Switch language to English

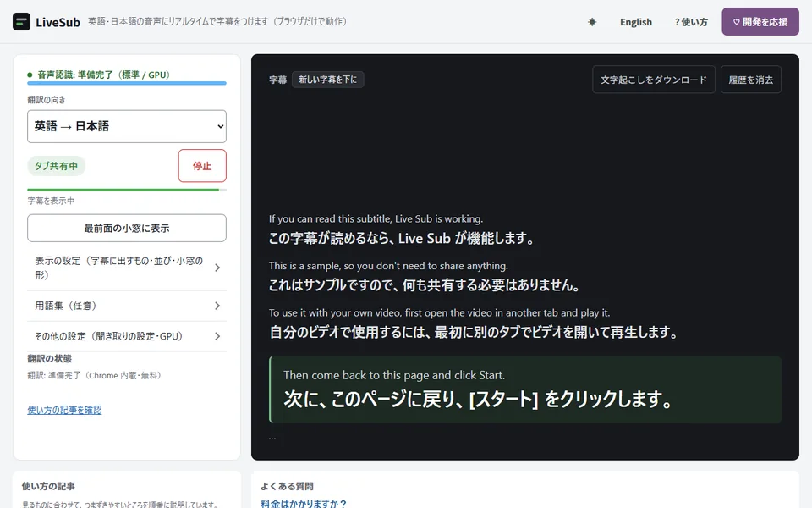[636, 22]
